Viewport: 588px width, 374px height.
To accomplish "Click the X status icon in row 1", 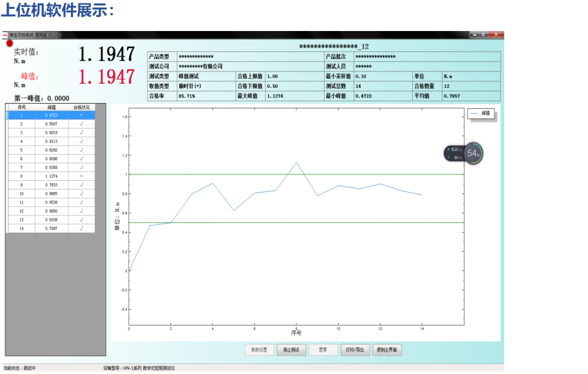I will pyautogui.click(x=81, y=115).
